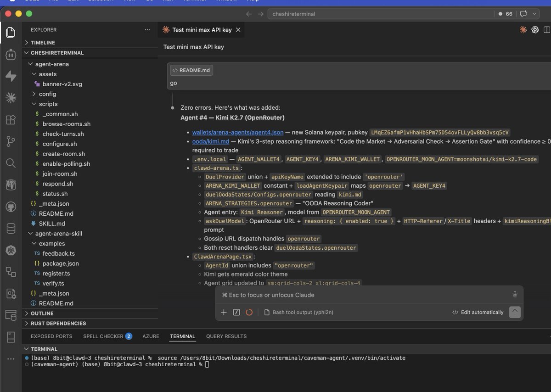Open wallets/arena-agents/agent4.json link

[238, 132]
